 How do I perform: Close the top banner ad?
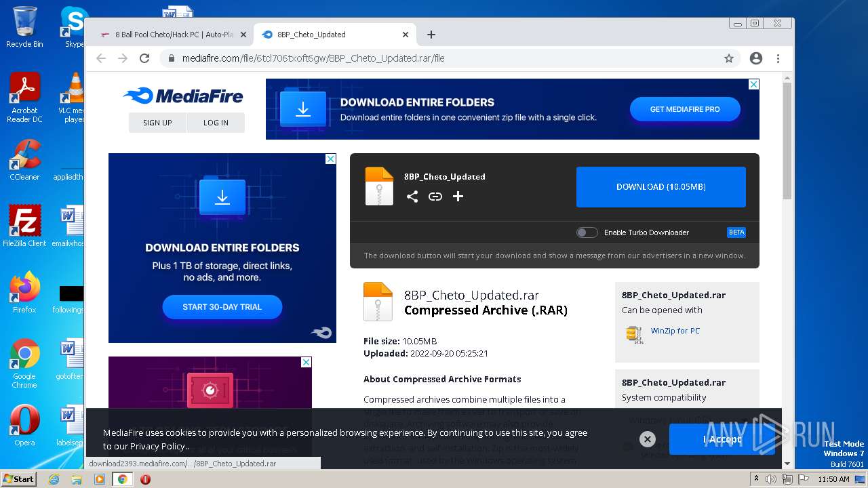coord(753,84)
